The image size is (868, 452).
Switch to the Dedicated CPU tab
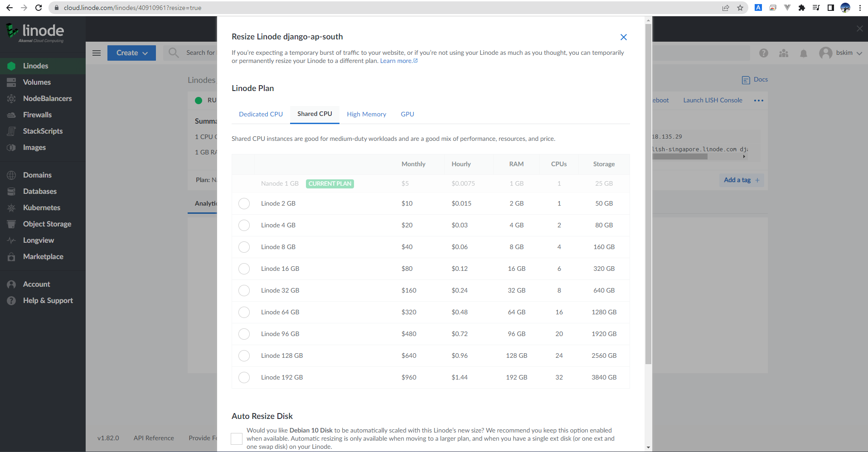pyautogui.click(x=261, y=114)
